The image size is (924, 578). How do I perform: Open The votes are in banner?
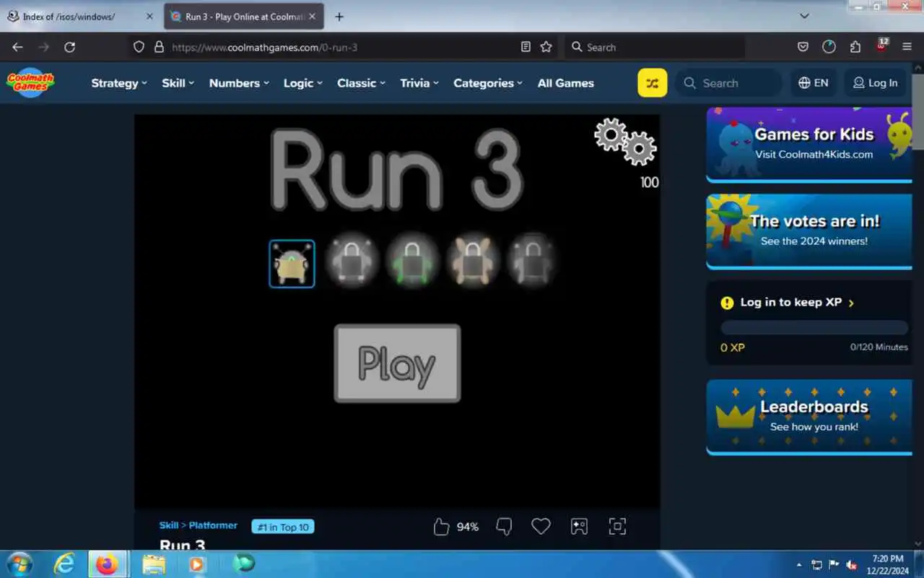809,231
